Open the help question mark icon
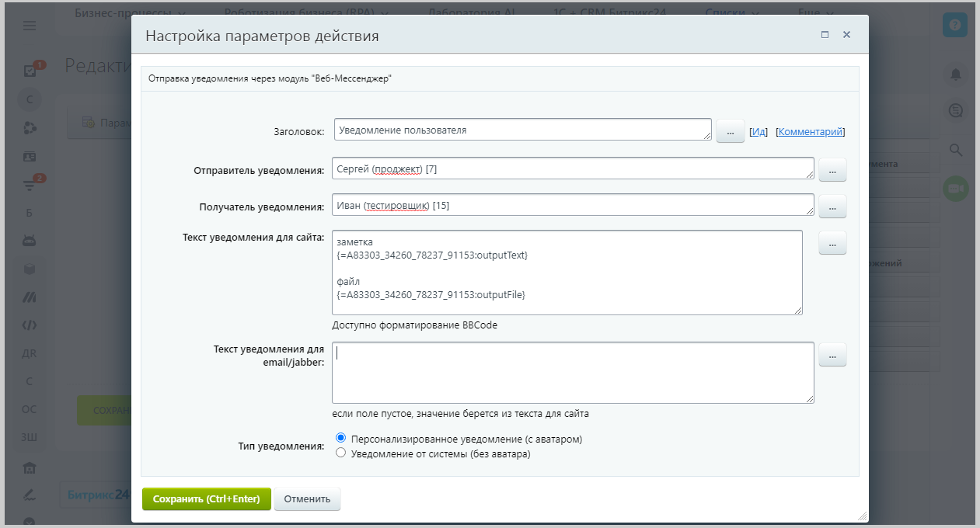Image resolution: width=980 pixels, height=528 pixels. tap(955, 25)
